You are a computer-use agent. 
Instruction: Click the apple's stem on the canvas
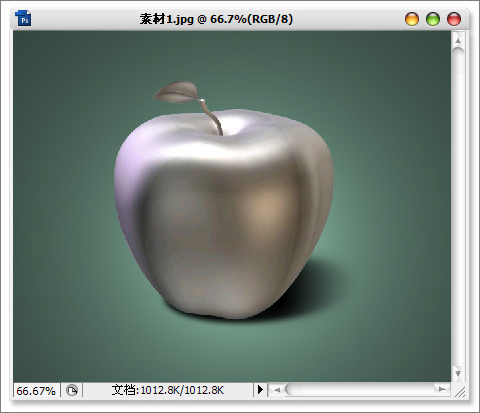[212, 117]
